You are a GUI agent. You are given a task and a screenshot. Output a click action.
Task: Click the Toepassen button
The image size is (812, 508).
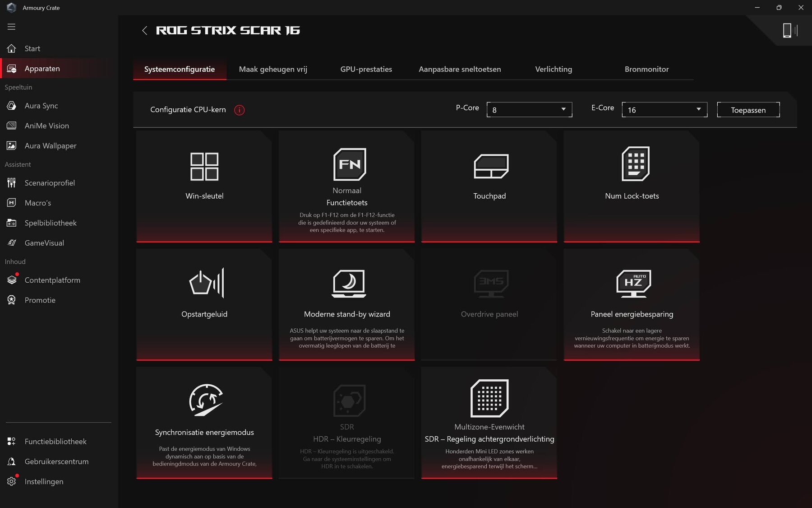coord(748,110)
